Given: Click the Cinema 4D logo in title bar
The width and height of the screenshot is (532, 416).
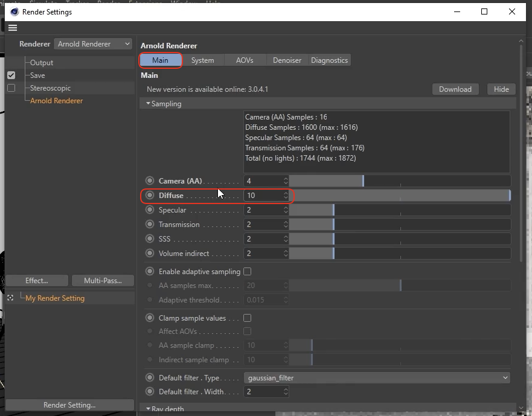Looking at the screenshot, I should click(14, 12).
